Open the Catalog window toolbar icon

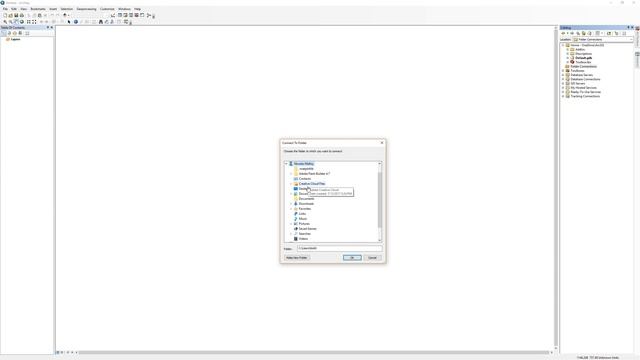pos(126,15)
